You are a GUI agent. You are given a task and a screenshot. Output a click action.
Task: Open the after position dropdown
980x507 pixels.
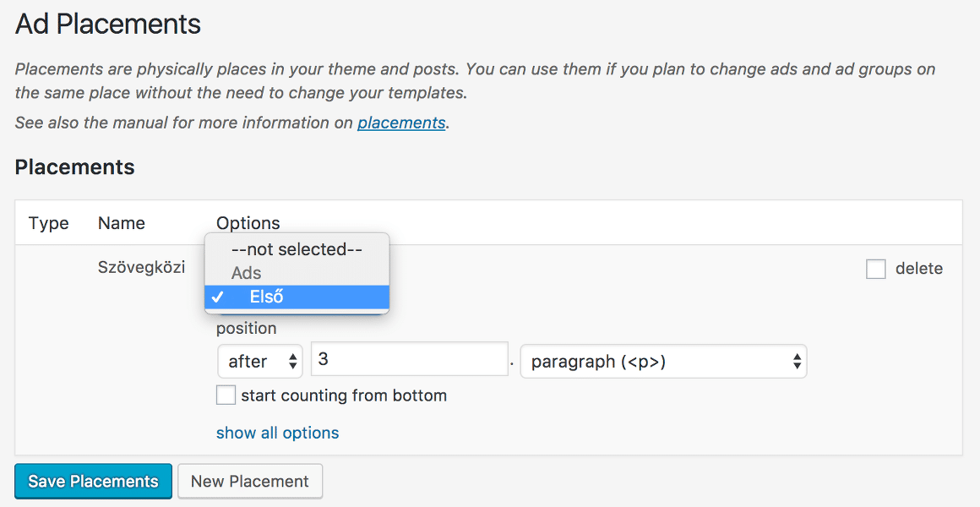click(x=260, y=362)
